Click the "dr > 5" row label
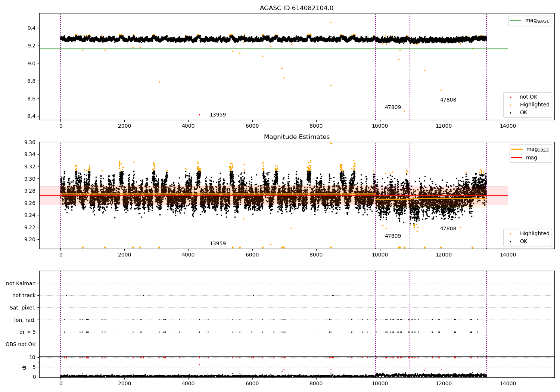This screenshot has height=392, width=560. point(28,332)
